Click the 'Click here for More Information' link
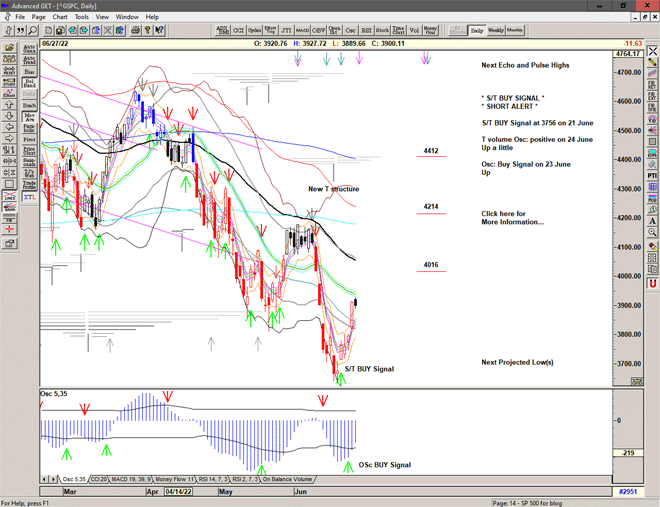The height and width of the screenshot is (507, 660). (512, 218)
